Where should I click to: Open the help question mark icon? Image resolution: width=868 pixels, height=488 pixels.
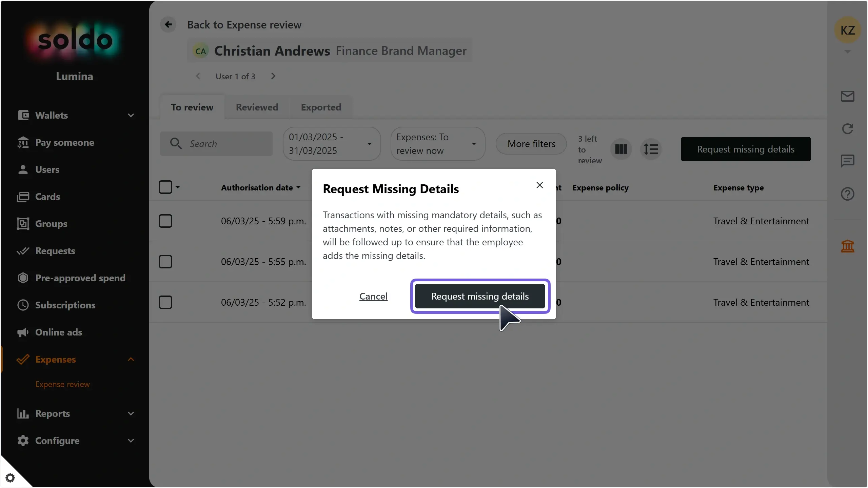pos(847,194)
